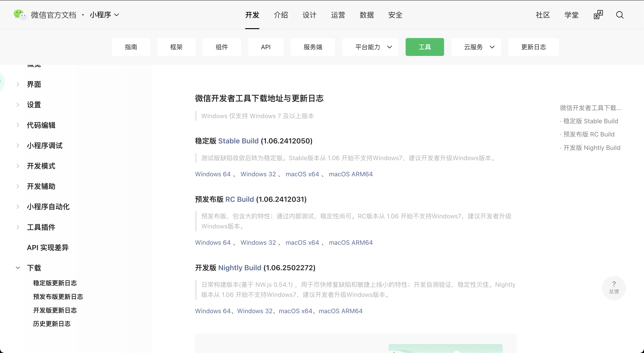
Task: Open the search magnifier icon
Action: click(x=619, y=15)
